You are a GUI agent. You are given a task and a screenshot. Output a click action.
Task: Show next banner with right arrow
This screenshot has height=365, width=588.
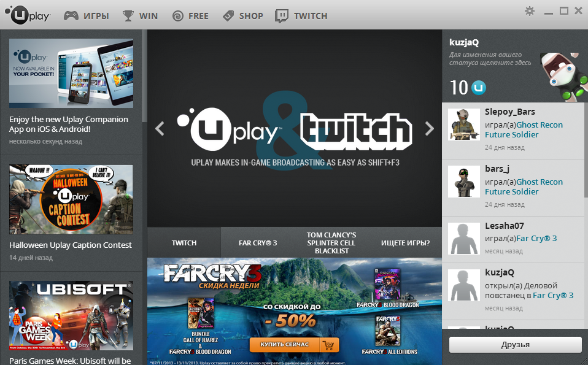430,129
